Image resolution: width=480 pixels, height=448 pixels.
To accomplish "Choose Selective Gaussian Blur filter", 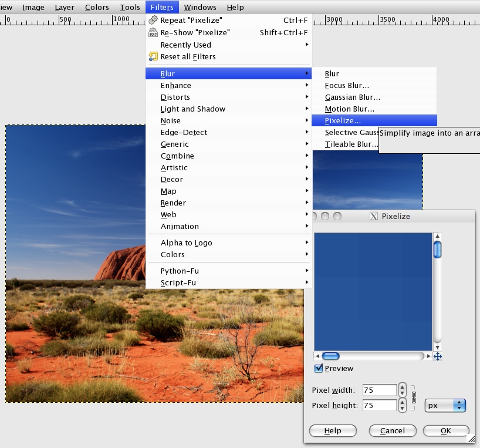I will (345, 132).
